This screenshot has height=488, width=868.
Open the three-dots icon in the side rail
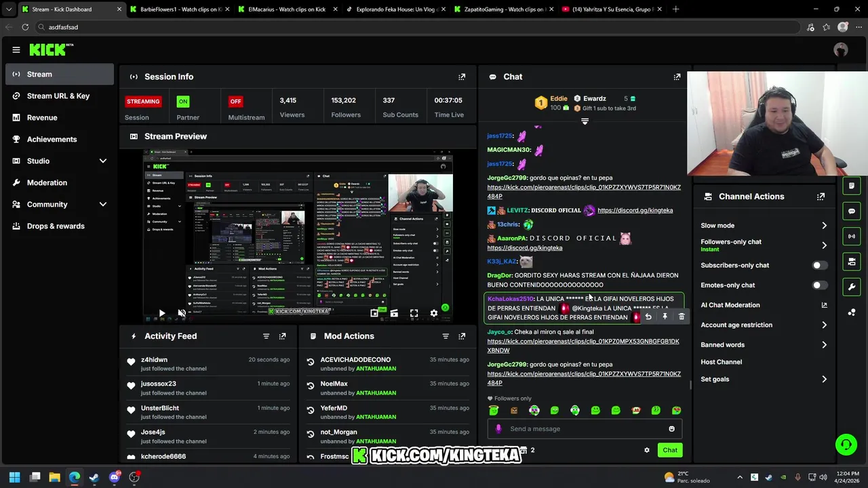[852, 312]
